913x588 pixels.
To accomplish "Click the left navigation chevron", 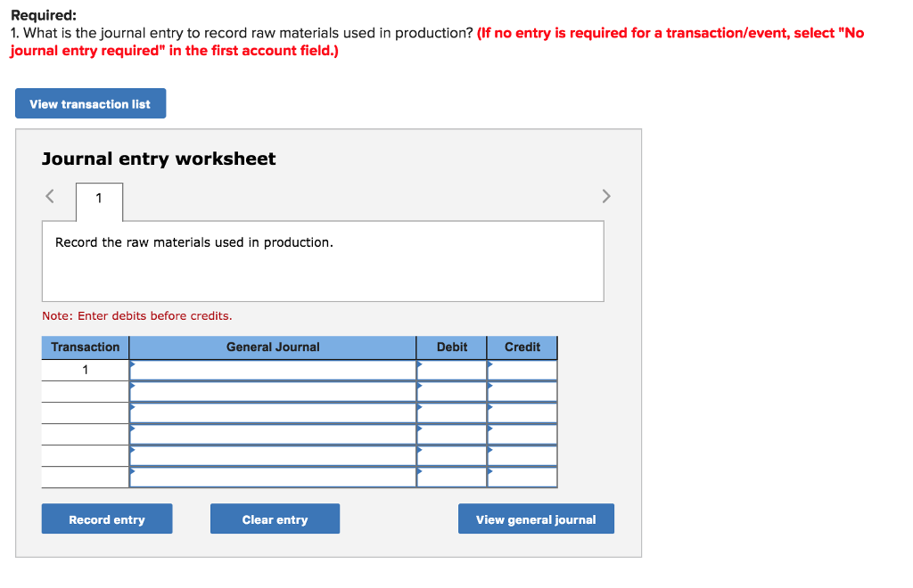I will coord(49,196).
